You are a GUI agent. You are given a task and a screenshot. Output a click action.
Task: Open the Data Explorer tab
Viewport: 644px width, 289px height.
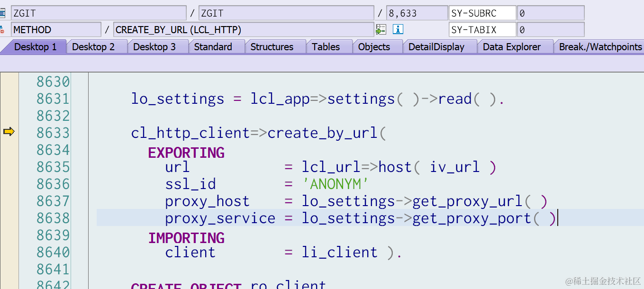coord(512,47)
